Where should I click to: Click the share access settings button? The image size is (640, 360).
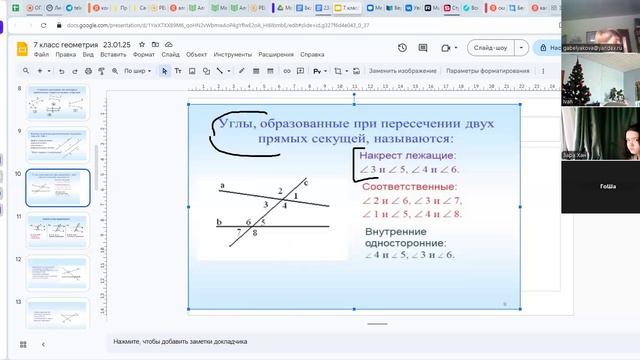(548, 48)
